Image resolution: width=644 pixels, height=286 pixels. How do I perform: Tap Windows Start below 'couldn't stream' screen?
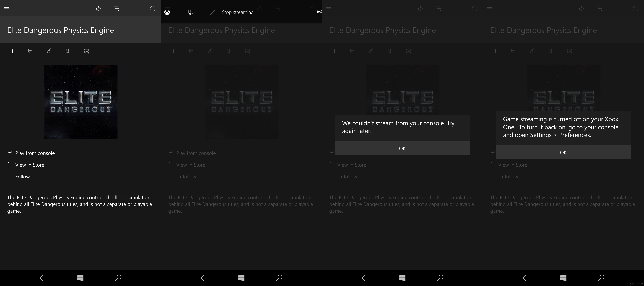point(402,278)
